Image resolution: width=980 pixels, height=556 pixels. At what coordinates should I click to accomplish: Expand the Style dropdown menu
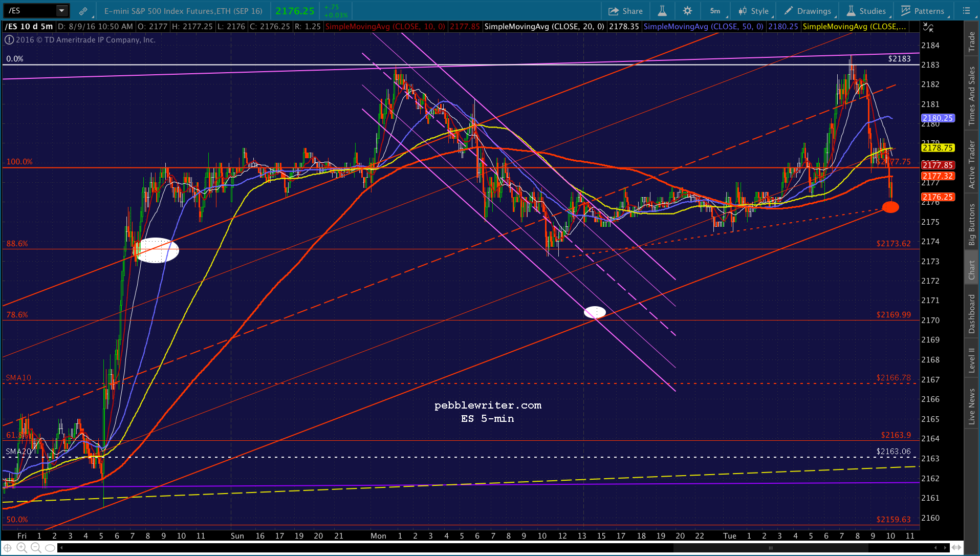[x=753, y=11]
